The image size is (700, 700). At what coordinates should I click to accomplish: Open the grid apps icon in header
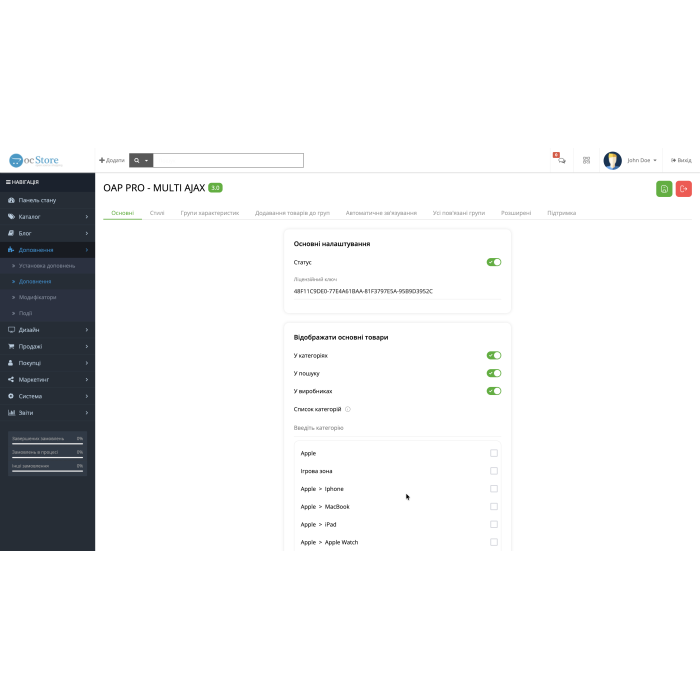(x=586, y=160)
